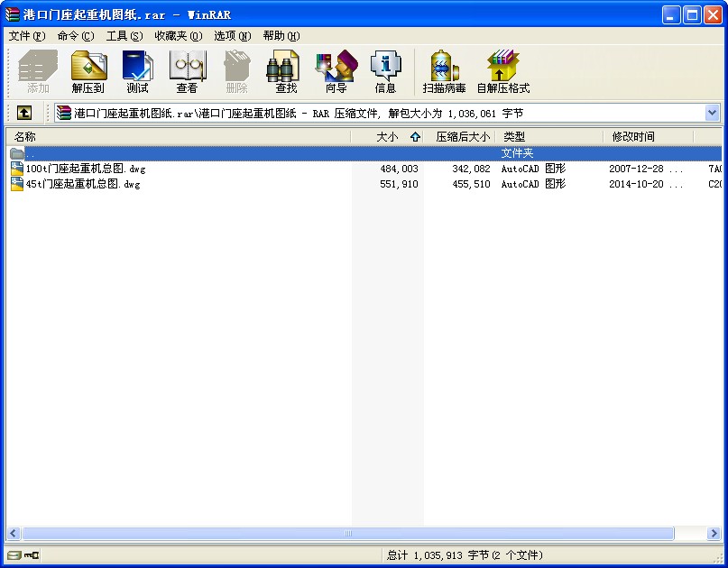Click AutoCAD 图形 type of 45t file
The width and height of the screenshot is (728, 568).
tap(533, 184)
